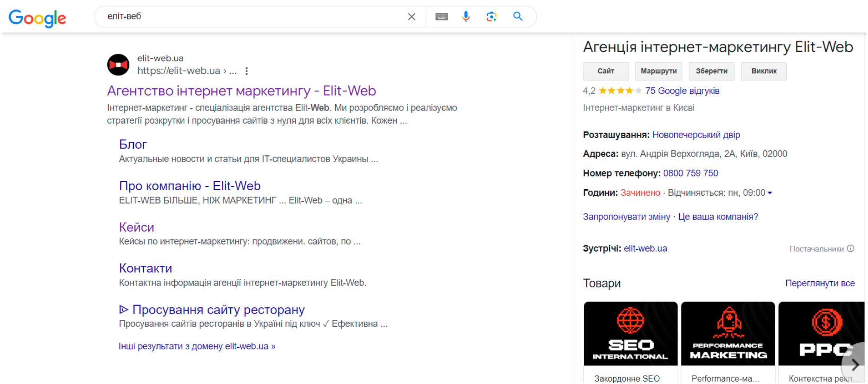Open the Кейси sitelink
868x384 pixels.
click(x=136, y=227)
